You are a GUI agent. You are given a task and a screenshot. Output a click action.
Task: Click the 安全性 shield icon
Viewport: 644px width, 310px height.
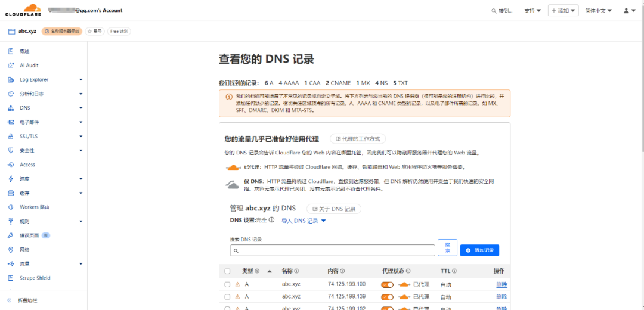click(x=11, y=151)
